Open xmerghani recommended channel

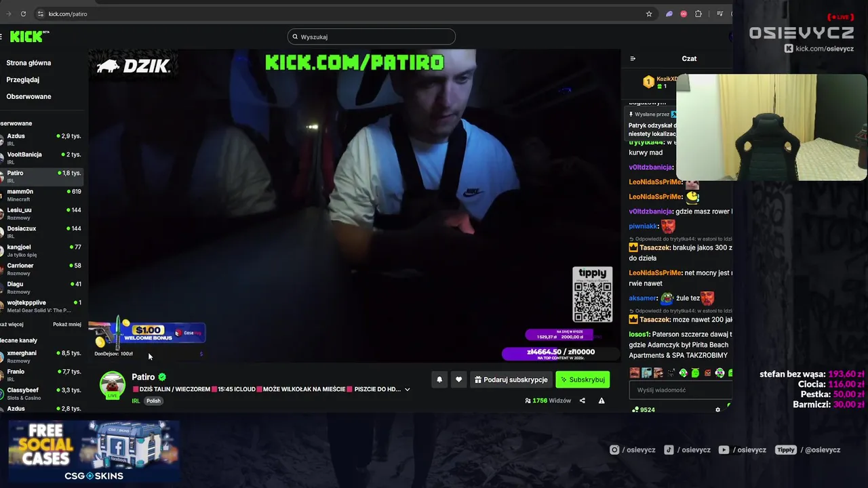click(x=41, y=356)
